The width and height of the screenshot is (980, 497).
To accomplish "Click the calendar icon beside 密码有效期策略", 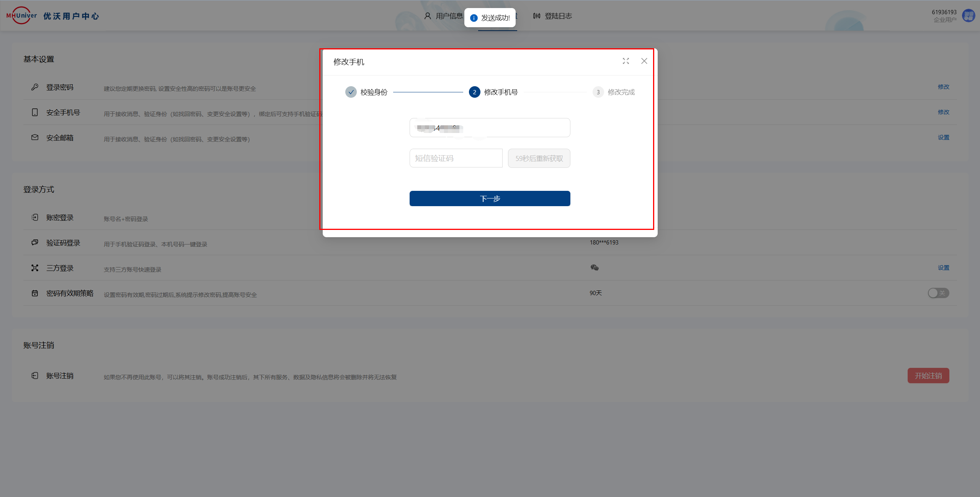I will (35, 293).
